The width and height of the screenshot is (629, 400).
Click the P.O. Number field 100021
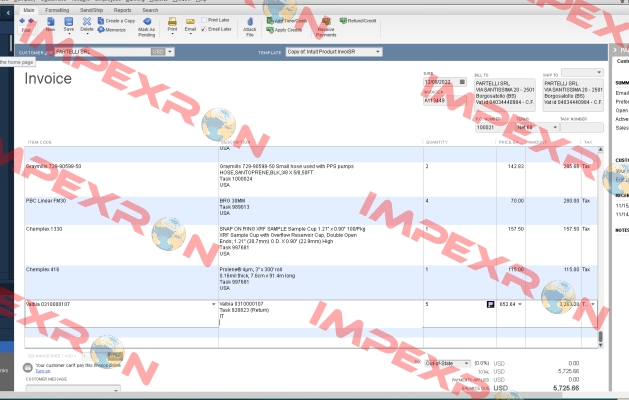[x=495, y=127]
